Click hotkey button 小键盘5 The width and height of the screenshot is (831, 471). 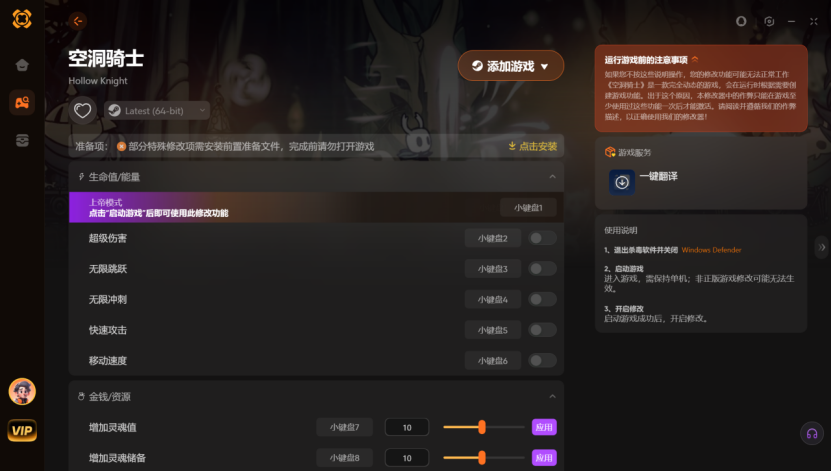coord(493,330)
